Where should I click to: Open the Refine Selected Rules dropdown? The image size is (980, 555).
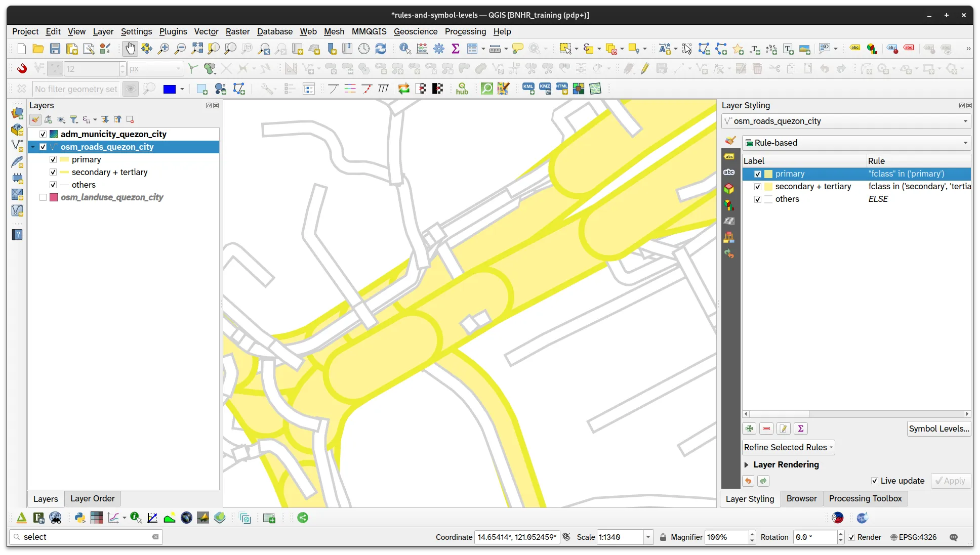(x=788, y=447)
